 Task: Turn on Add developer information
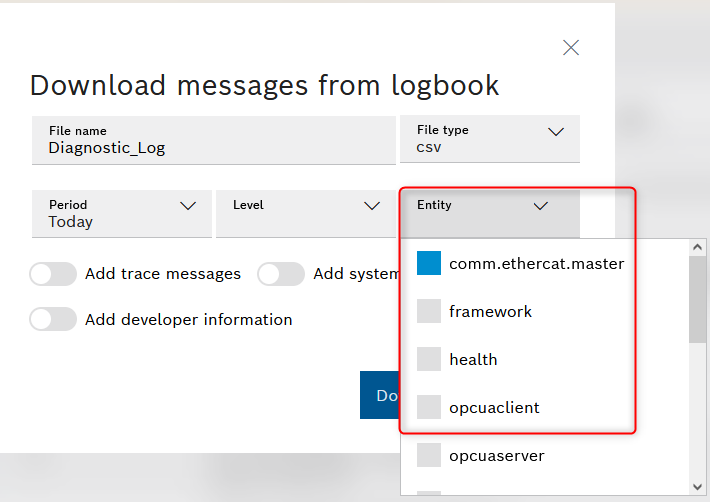[53, 319]
